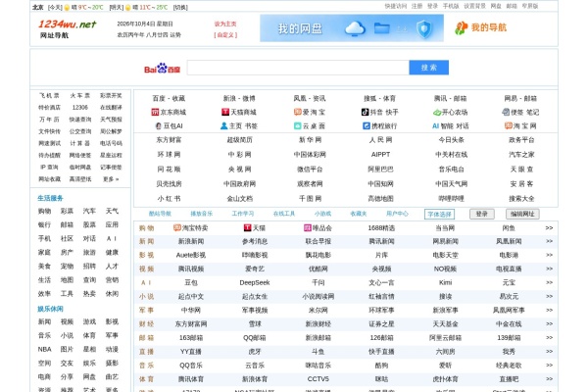The image size is (588, 392).
Task: Expand more sites in 财经 row
Action: point(549,323)
